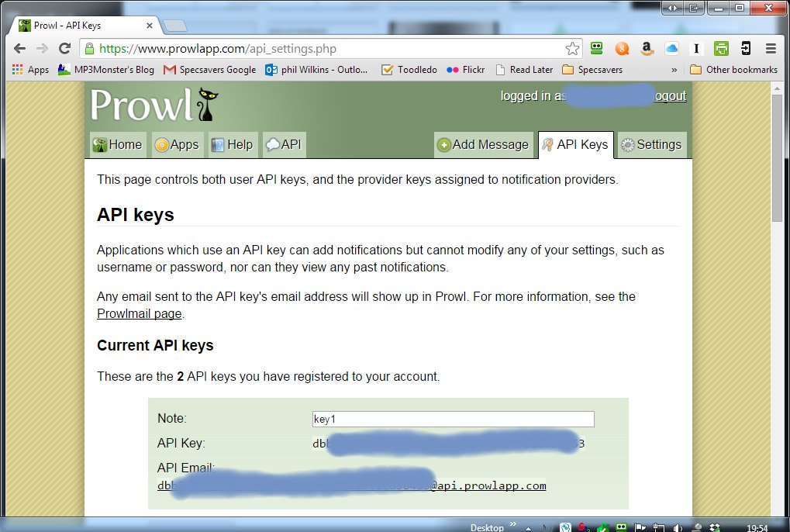Reload the page with the refresh button

(65, 49)
